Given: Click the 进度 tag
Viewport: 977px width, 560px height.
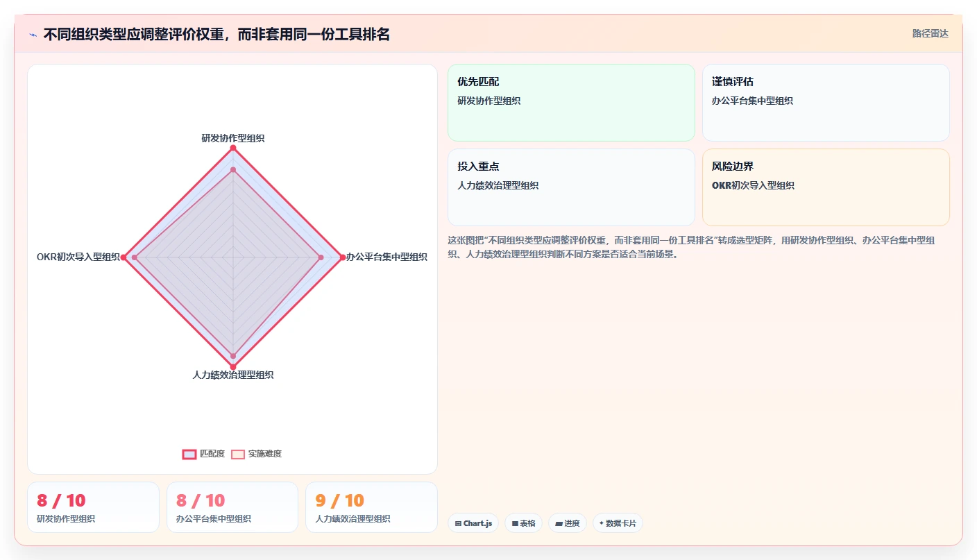Looking at the screenshot, I should point(568,523).
